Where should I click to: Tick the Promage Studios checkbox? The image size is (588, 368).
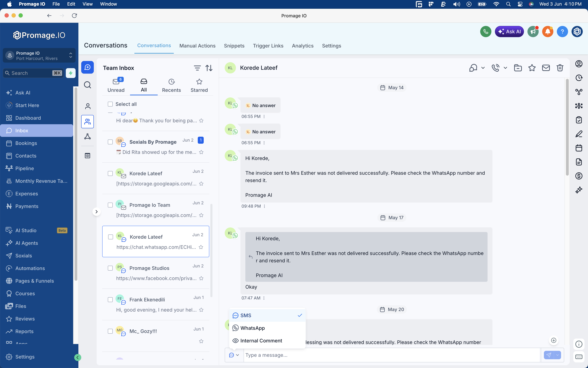[x=110, y=268]
